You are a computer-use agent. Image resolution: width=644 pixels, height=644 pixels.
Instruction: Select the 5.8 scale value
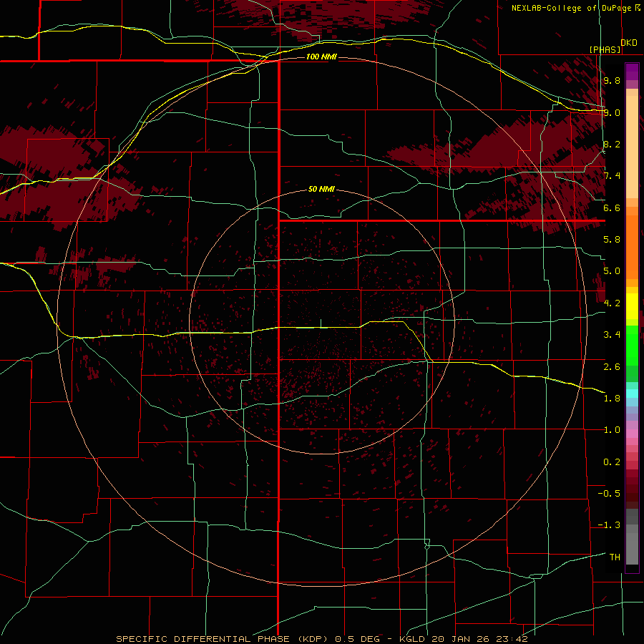[612, 240]
